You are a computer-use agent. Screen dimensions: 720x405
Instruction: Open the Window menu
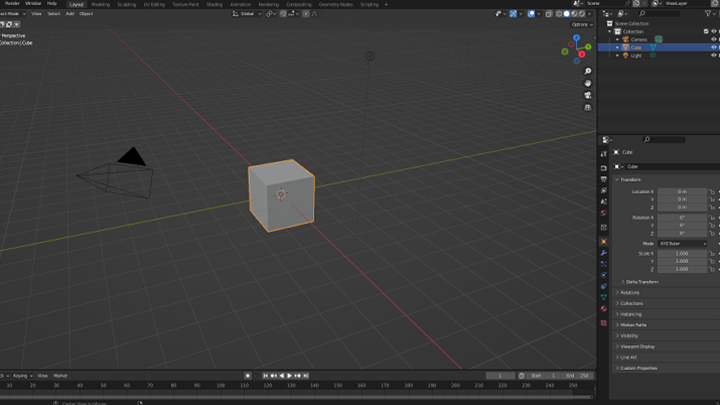tap(33, 3)
